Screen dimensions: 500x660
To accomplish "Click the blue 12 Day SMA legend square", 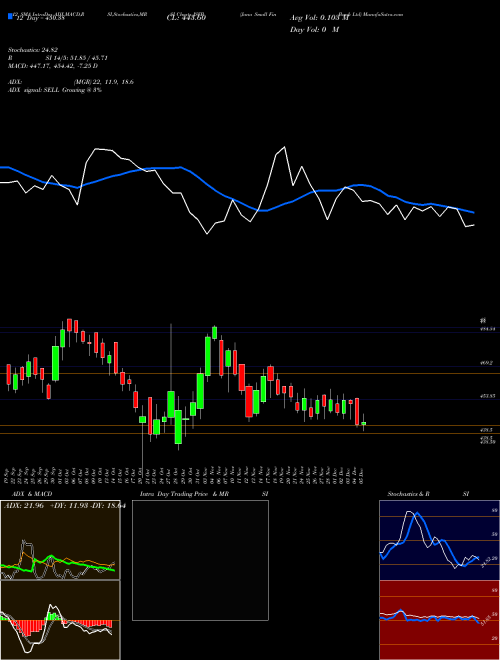I will tap(10, 17).
